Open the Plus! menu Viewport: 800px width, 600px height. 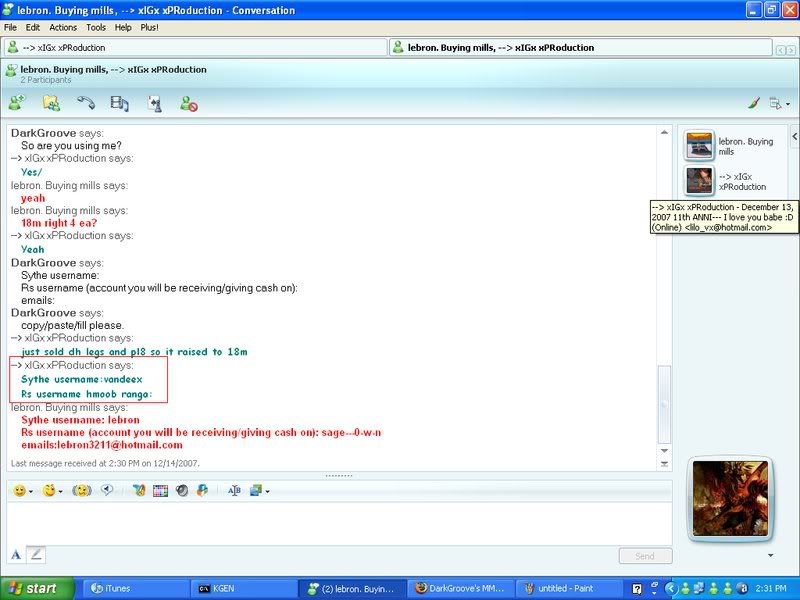149,28
